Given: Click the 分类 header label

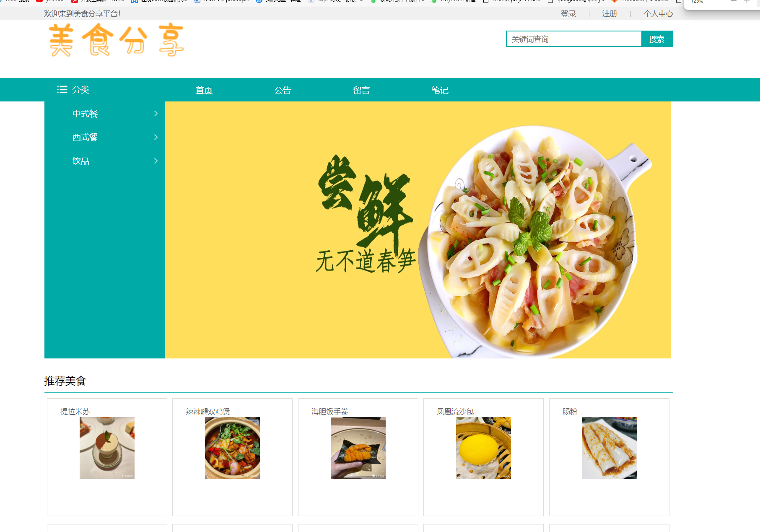Looking at the screenshot, I should (80, 90).
